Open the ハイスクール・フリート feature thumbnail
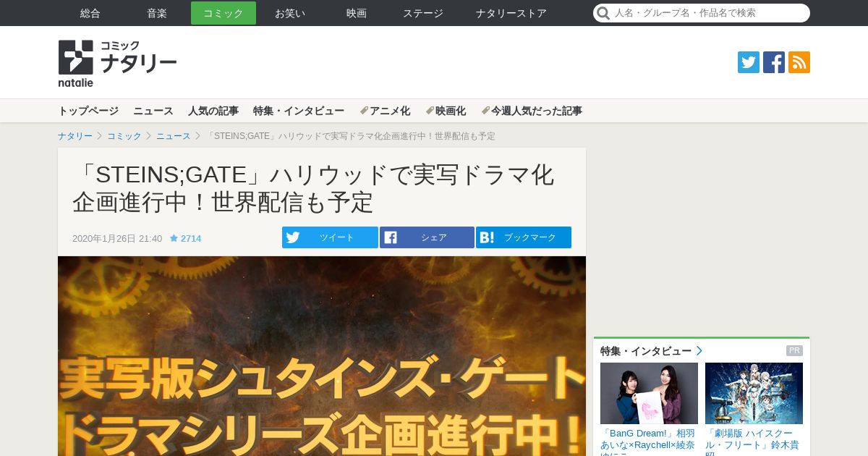Image resolution: width=868 pixels, height=456 pixels. pyautogui.click(x=754, y=393)
